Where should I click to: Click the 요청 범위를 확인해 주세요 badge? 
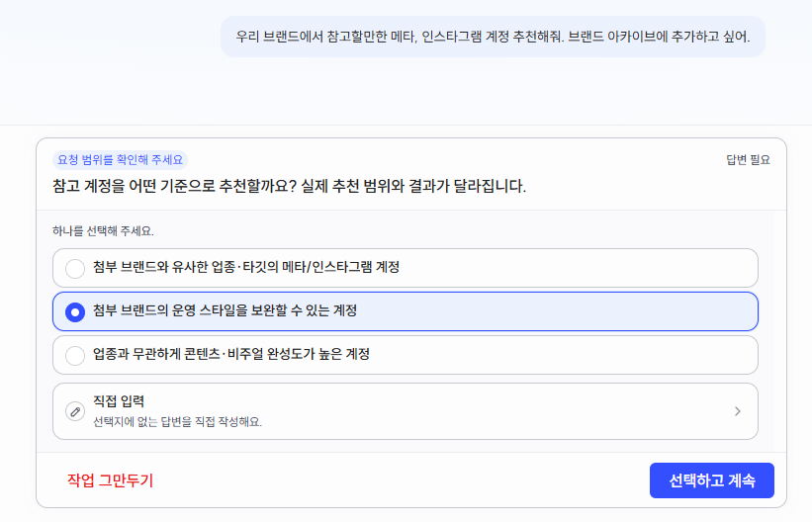tap(120, 160)
